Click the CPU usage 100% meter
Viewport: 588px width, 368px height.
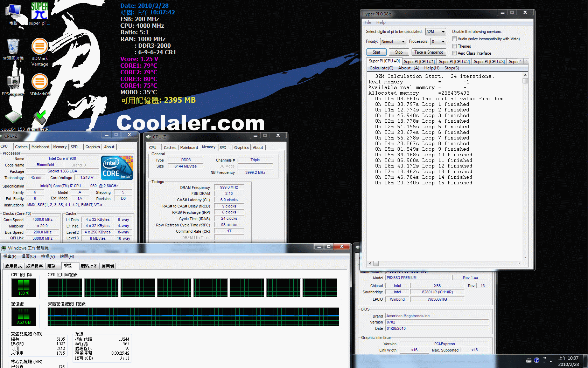click(23, 288)
